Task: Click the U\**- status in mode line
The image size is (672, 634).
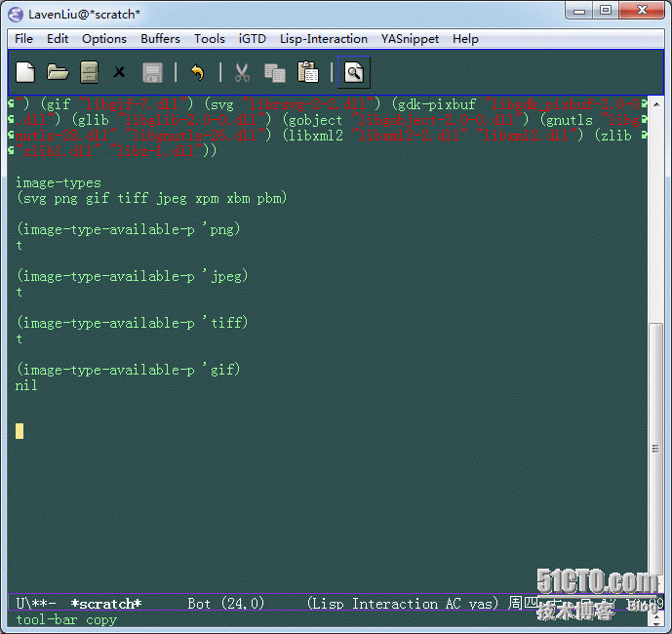Action: click(x=36, y=604)
